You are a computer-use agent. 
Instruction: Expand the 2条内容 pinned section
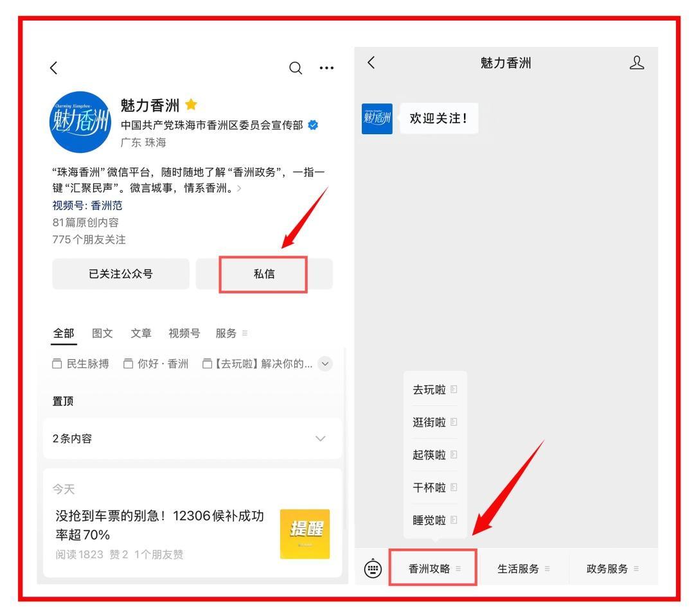[x=320, y=439]
